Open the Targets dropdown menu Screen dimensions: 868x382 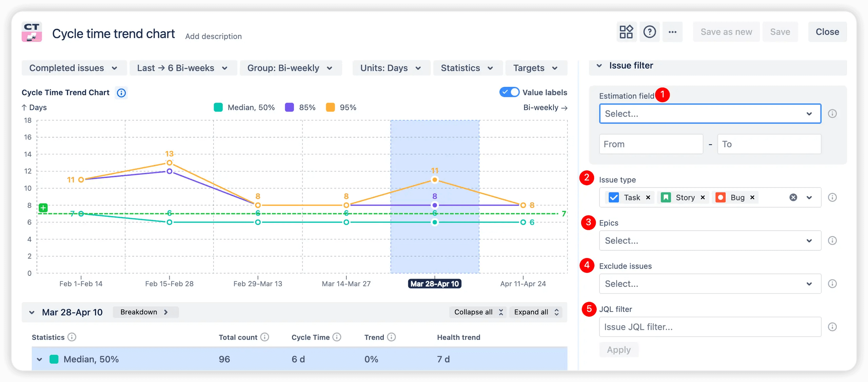536,68
